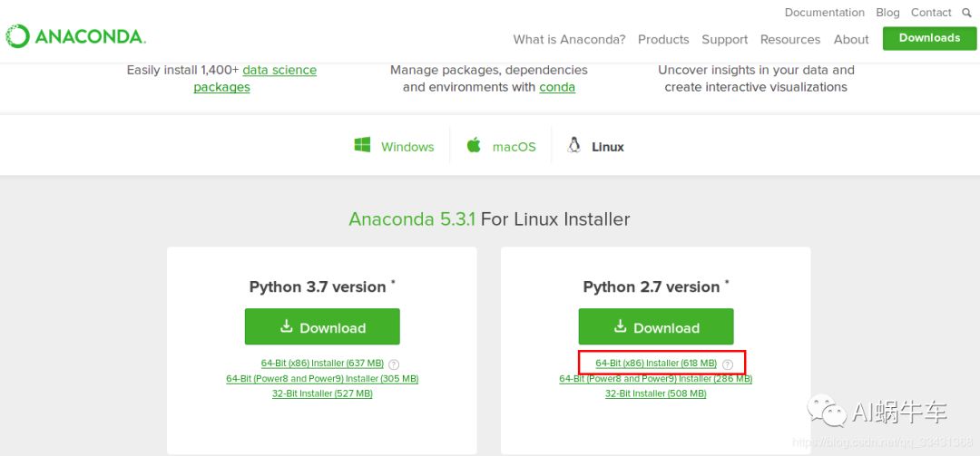The height and width of the screenshot is (456, 980).
Task: Click the Anaconda 5.3.1 For Linux Installer heading
Action: point(489,219)
